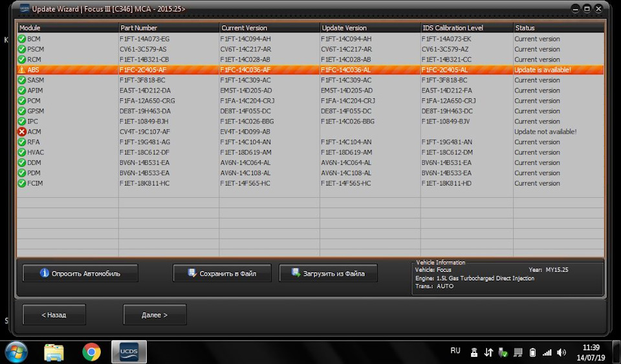Sort by the Part Number column header
The image size is (621, 364).
[169, 28]
